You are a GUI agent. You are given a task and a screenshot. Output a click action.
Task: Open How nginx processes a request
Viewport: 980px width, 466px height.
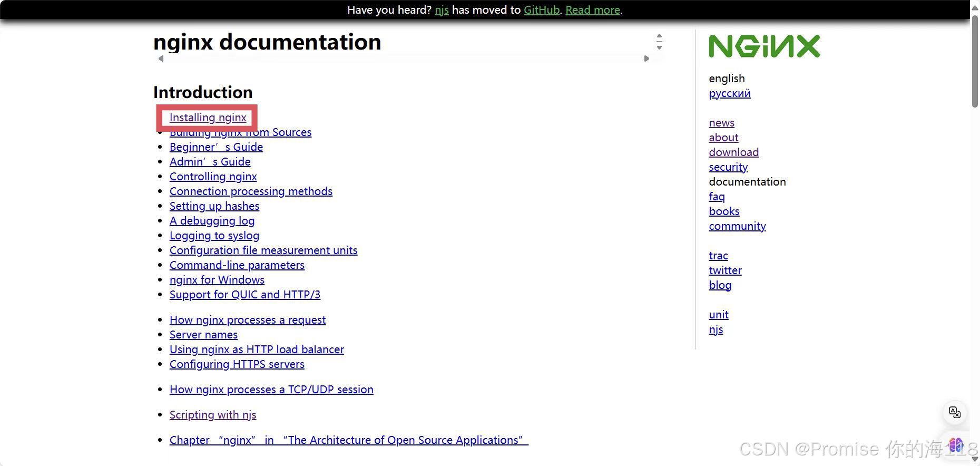(248, 320)
